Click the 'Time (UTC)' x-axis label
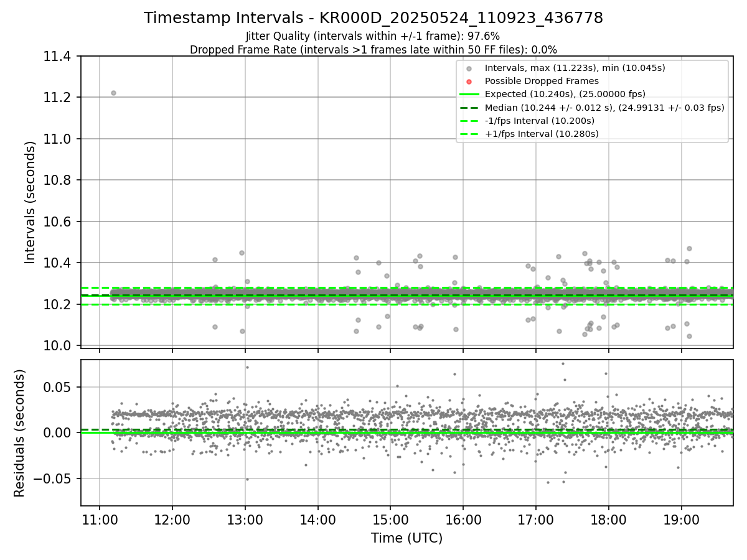Viewport: 747px width, 560px height. [406, 539]
